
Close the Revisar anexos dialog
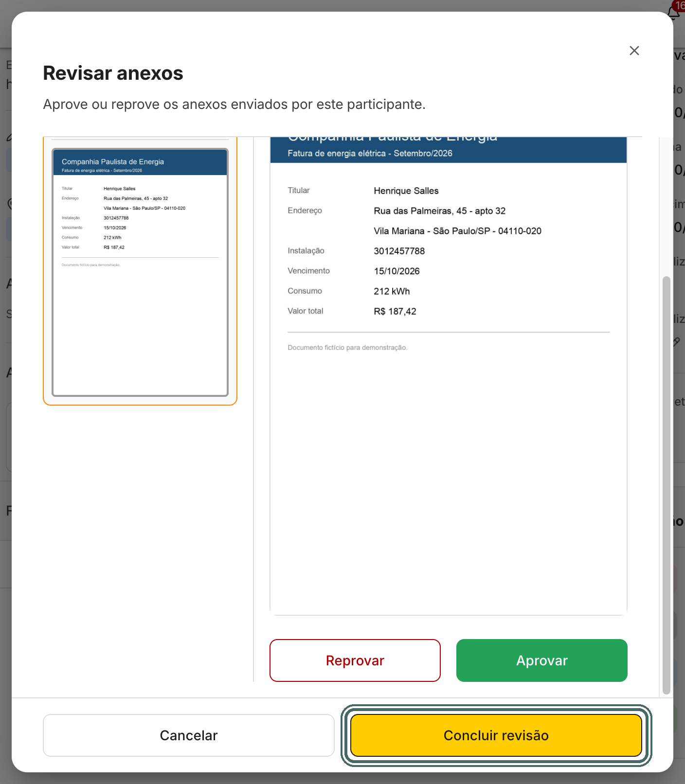[634, 51]
